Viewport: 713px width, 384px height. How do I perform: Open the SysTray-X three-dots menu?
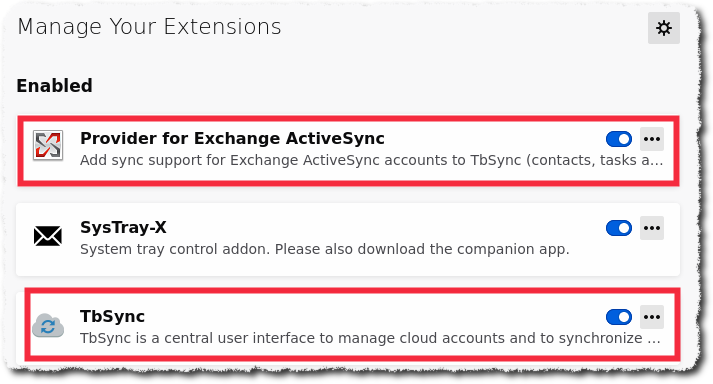[x=652, y=228]
